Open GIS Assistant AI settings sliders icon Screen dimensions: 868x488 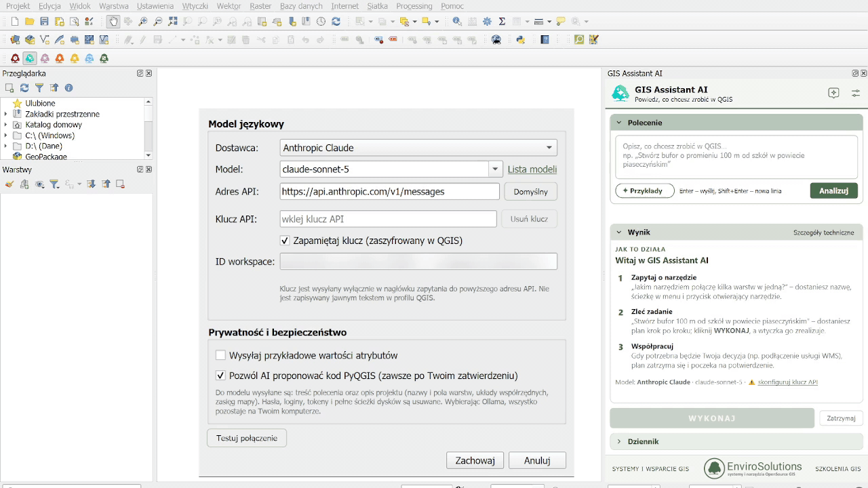pos(856,93)
